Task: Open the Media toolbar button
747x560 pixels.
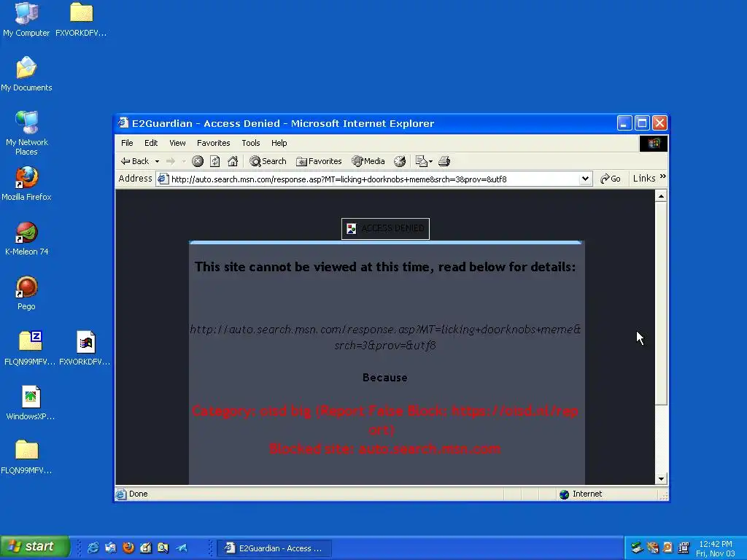Action: 368,161
